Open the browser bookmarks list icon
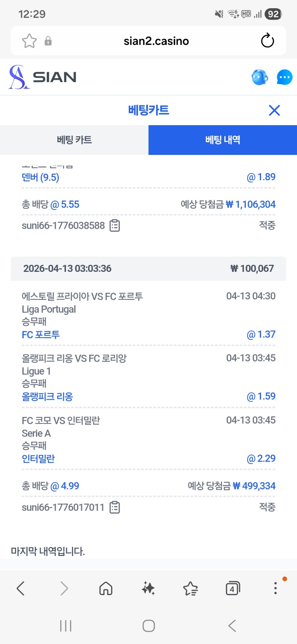This screenshot has width=297, height=644. (x=190, y=588)
